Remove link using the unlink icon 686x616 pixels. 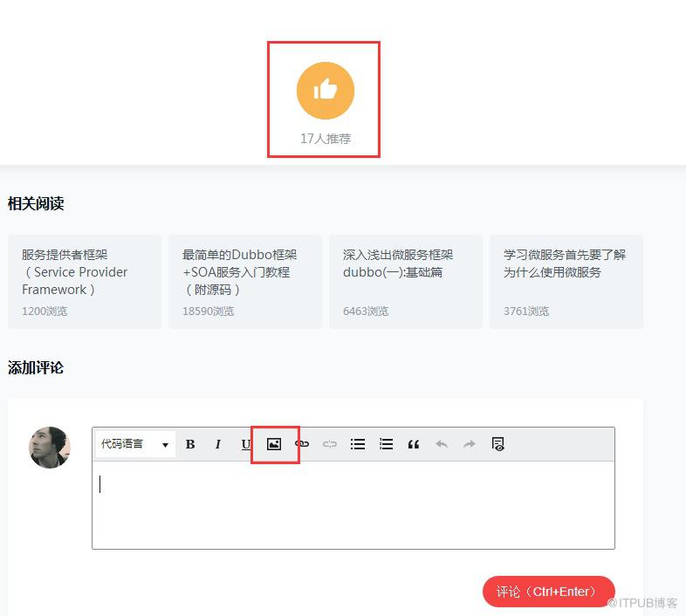[329, 444]
